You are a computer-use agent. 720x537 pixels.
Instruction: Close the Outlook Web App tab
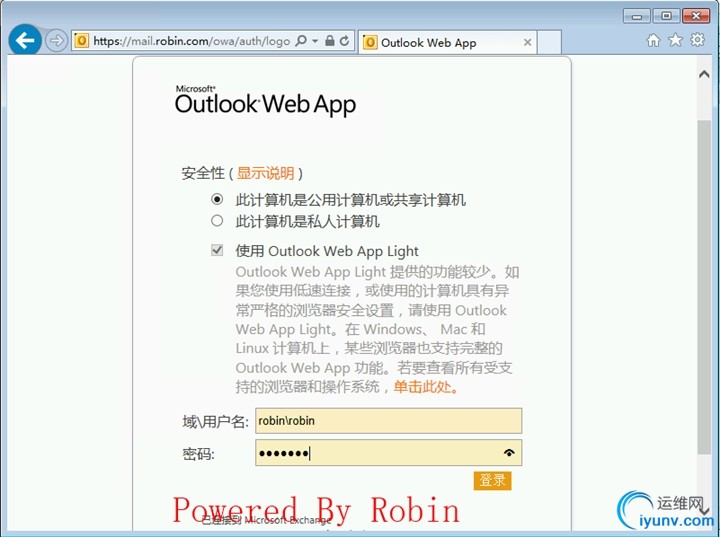pyautogui.click(x=528, y=42)
